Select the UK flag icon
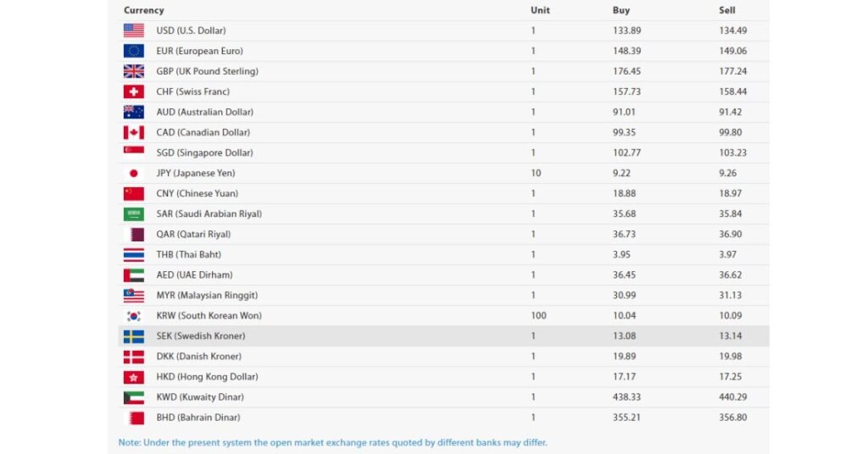868x454 pixels. click(133, 71)
